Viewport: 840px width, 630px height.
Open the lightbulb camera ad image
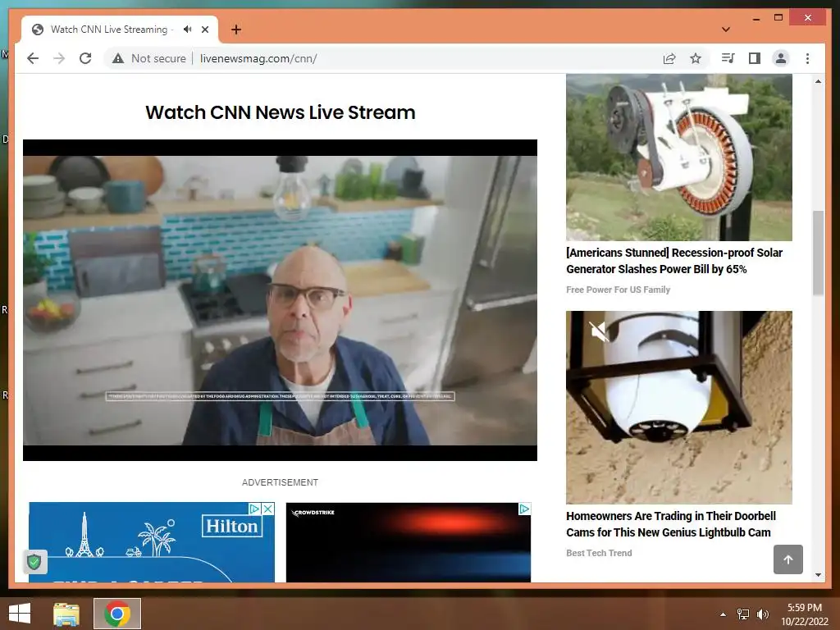point(678,407)
